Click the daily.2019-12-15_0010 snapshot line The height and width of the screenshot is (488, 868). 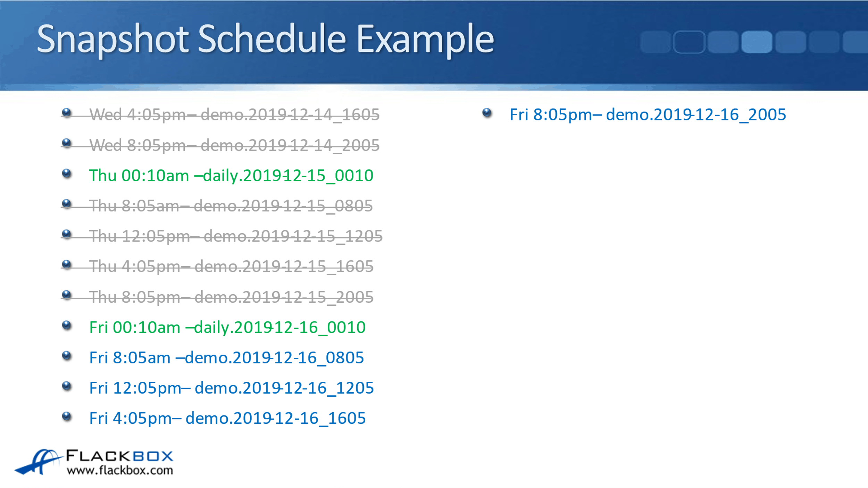coord(231,175)
